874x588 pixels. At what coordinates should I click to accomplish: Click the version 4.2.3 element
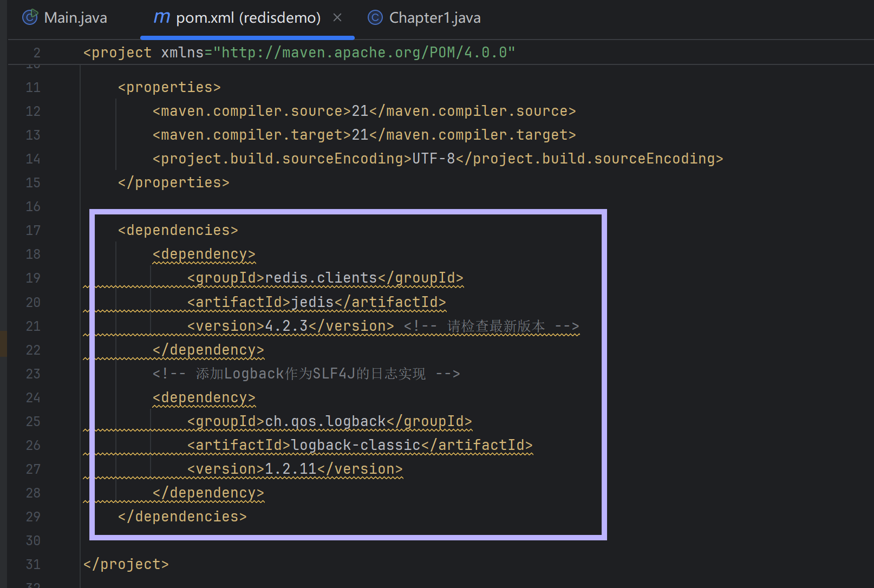click(291, 326)
